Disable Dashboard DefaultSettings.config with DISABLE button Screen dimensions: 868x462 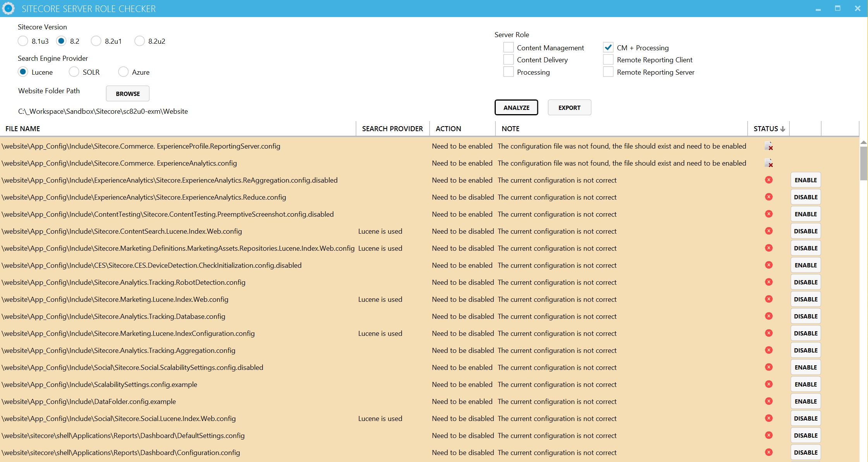coord(806,436)
